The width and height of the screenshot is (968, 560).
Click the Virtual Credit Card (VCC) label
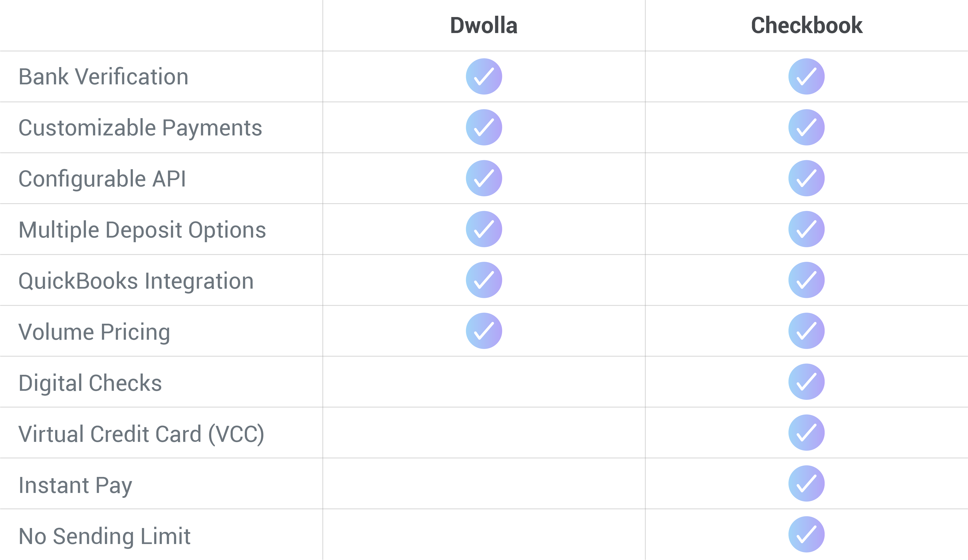(x=141, y=434)
